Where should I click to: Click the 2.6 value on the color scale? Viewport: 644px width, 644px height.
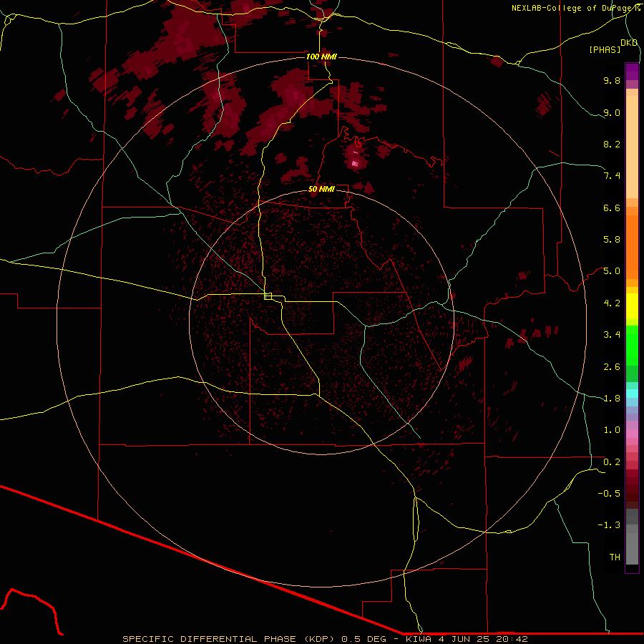tap(612, 367)
